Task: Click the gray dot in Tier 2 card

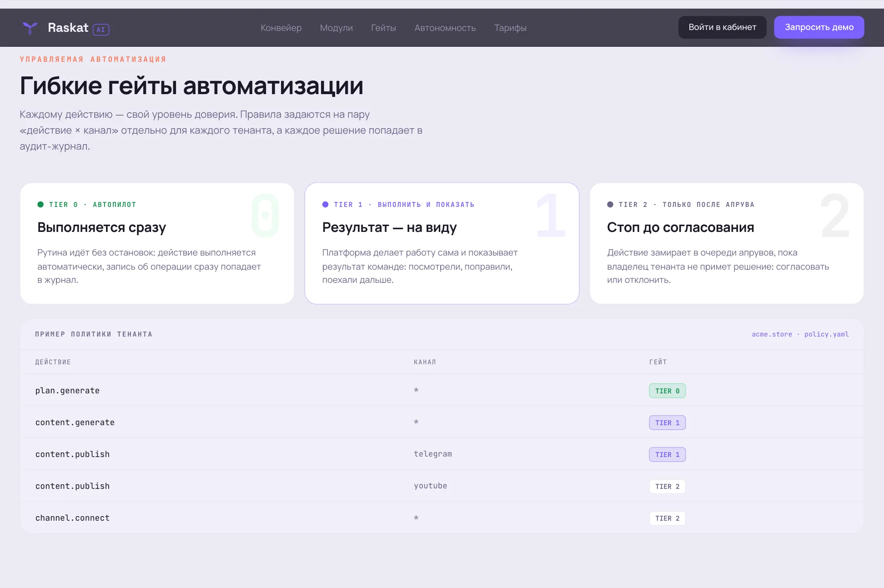Action: point(610,205)
